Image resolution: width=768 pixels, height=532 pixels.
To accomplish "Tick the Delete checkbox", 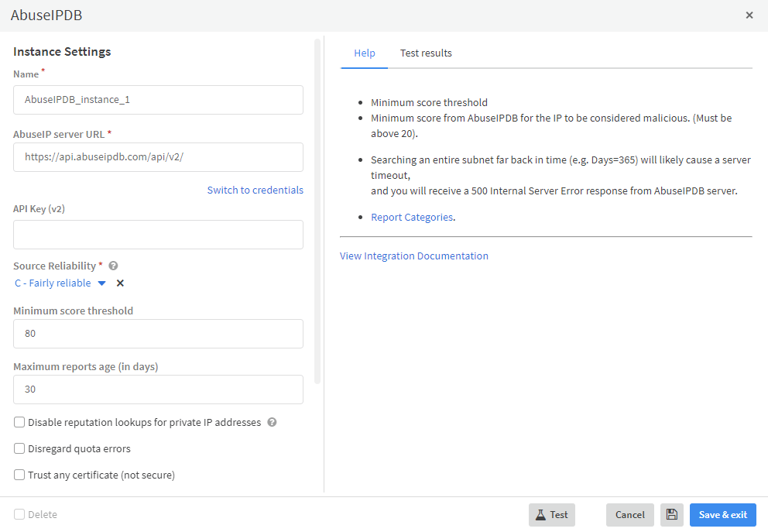I will pyautogui.click(x=19, y=515).
